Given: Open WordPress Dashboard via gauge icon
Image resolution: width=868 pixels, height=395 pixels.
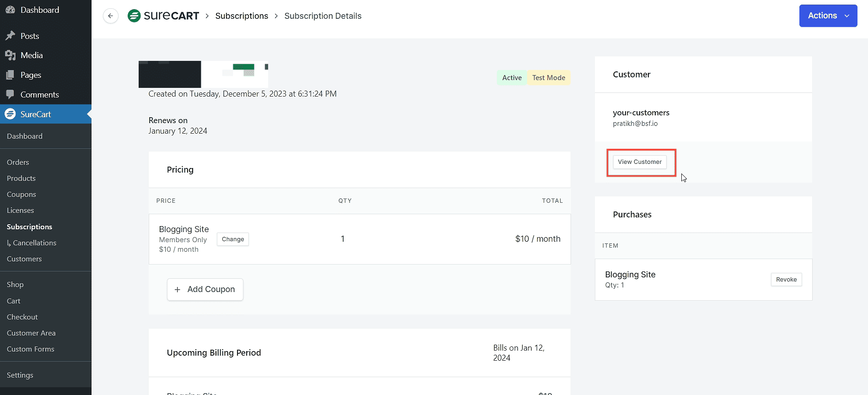Looking at the screenshot, I should [10, 10].
